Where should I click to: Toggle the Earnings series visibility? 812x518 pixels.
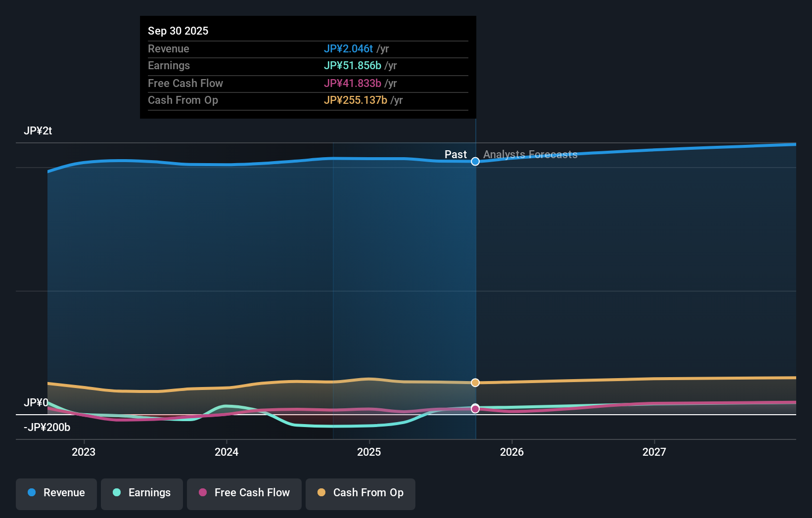(141, 493)
